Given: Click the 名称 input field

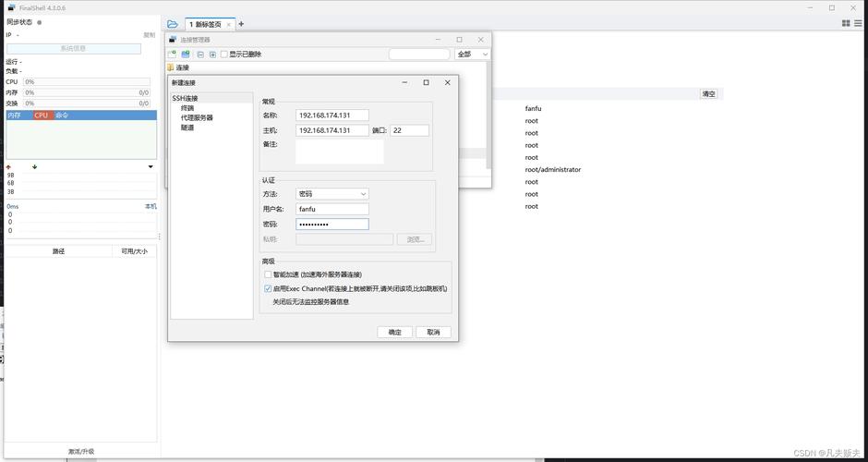Looking at the screenshot, I should click(332, 115).
